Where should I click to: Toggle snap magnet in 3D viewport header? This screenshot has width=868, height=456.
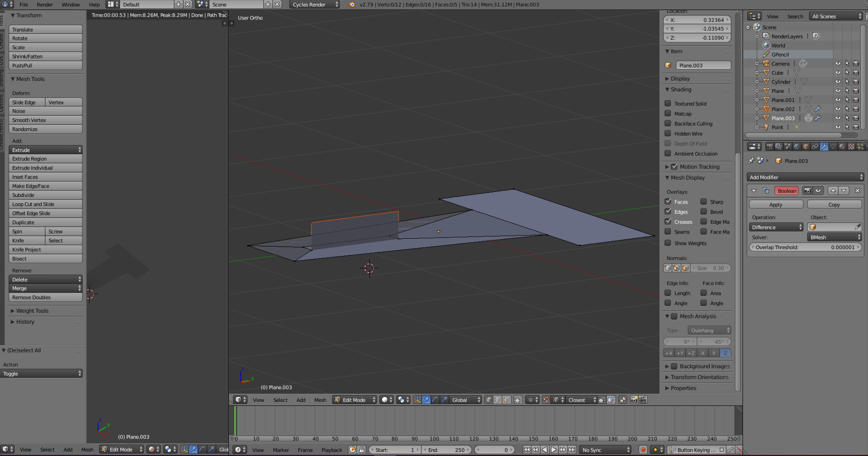tap(546, 400)
